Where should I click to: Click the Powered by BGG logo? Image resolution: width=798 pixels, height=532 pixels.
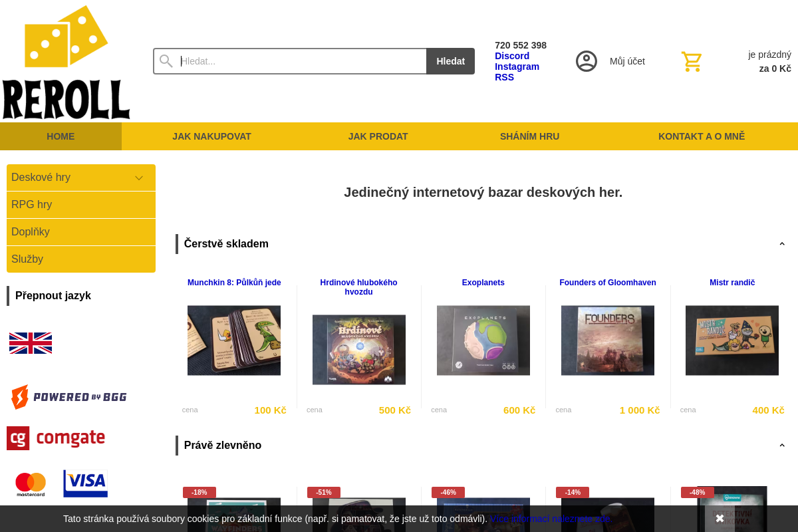tap(68, 397)
